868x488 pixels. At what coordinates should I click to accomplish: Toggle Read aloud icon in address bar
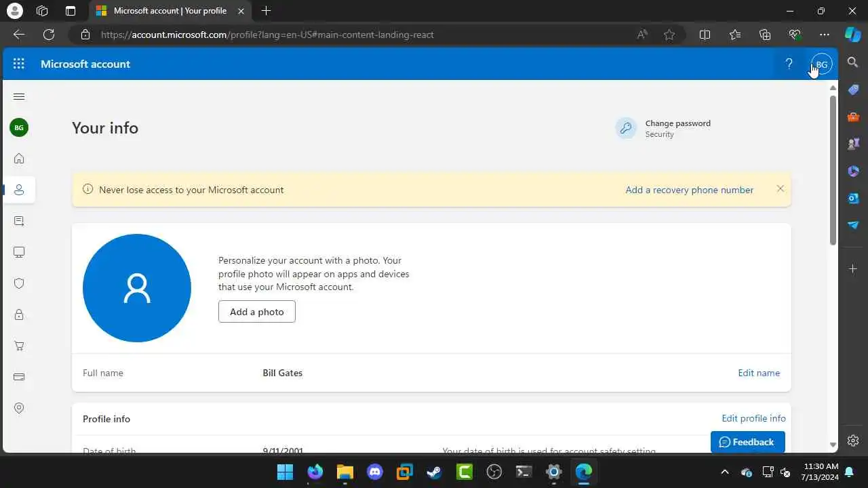point(642,35)
